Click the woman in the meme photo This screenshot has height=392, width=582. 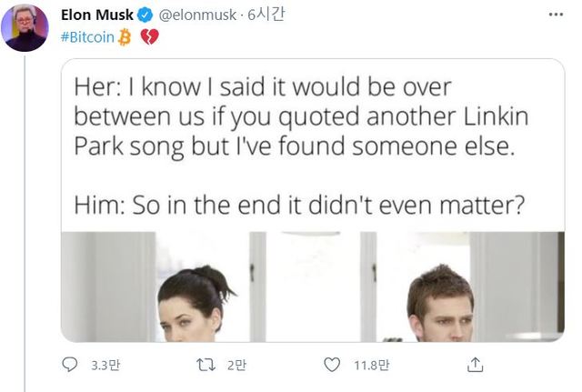194,303
